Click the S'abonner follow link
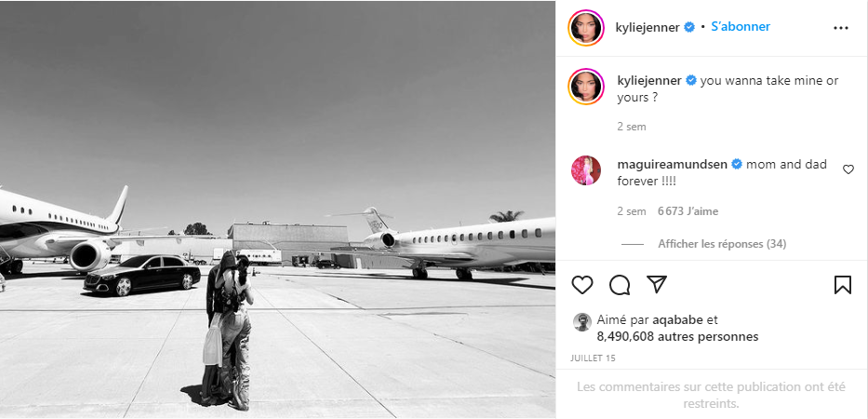Viewport: 868px width, 419px height. click(741, 27)
